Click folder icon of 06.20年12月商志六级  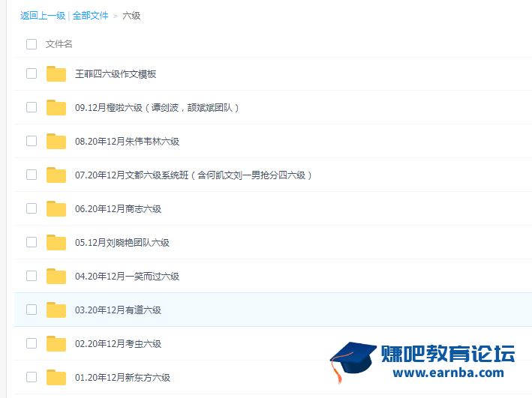56,208
